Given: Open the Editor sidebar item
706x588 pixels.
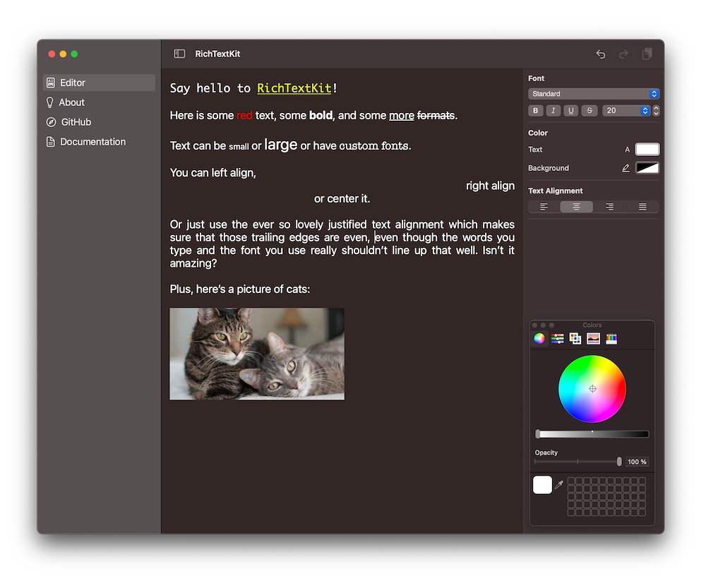Looking at the screenshot, I should click(x=99, y=83).
